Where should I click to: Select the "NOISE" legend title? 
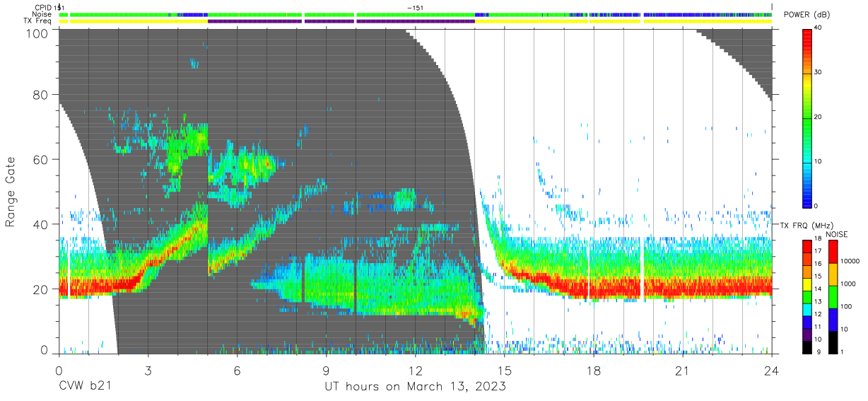coord(837,234)
